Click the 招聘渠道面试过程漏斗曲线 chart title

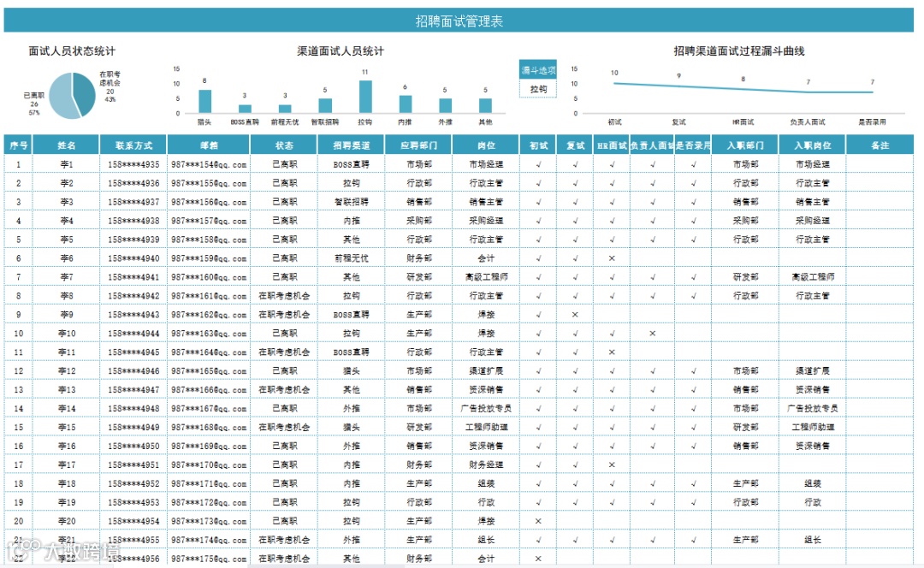(x=739, y=51)
